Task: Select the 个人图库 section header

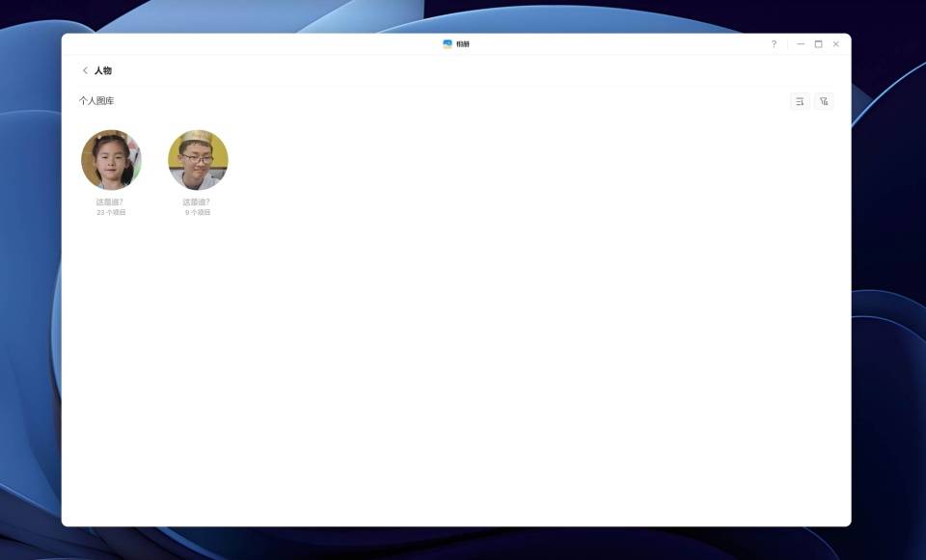Action: pos(96,101)
